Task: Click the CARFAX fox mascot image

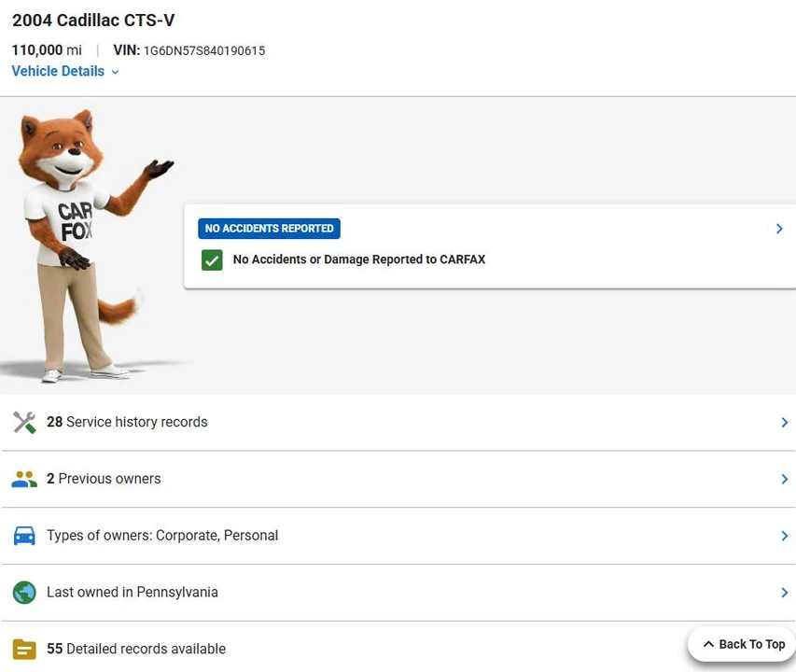Action: pos(86,246)
